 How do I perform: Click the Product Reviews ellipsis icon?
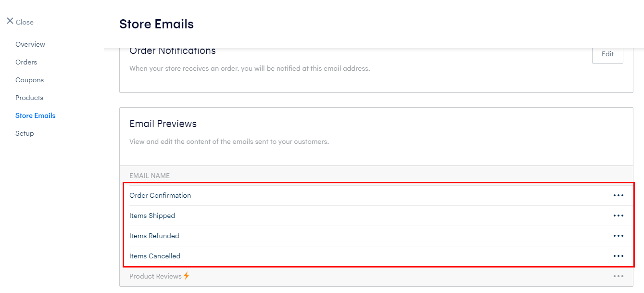(x=618, y=276)
